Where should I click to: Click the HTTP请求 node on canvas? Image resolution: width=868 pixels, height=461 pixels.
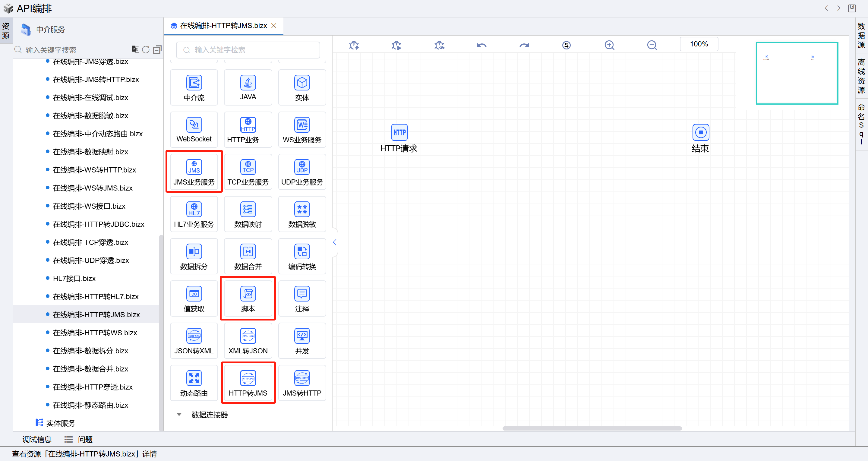(399, 132)
